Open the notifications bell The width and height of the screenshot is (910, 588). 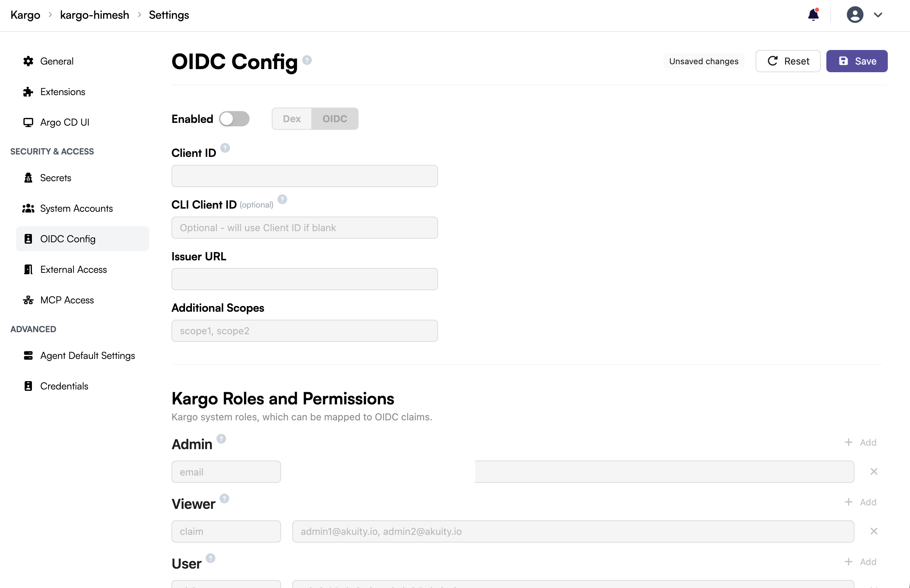click(x=813, y=15)
